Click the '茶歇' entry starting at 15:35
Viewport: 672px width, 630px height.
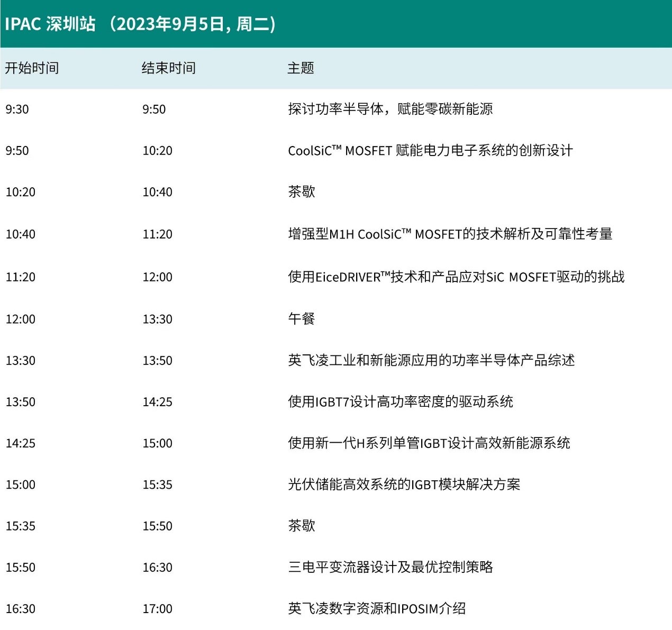click(x=302, y=525)
